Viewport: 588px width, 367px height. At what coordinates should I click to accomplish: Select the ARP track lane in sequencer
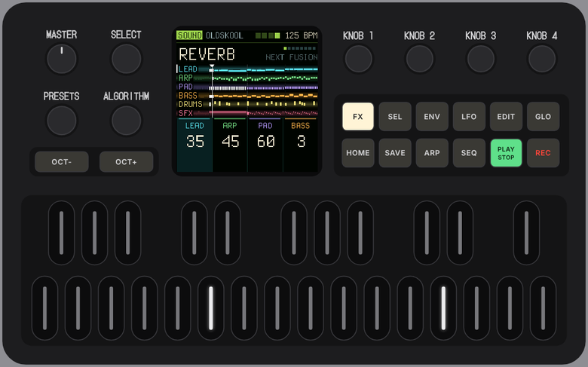click(x=247, y=78)
